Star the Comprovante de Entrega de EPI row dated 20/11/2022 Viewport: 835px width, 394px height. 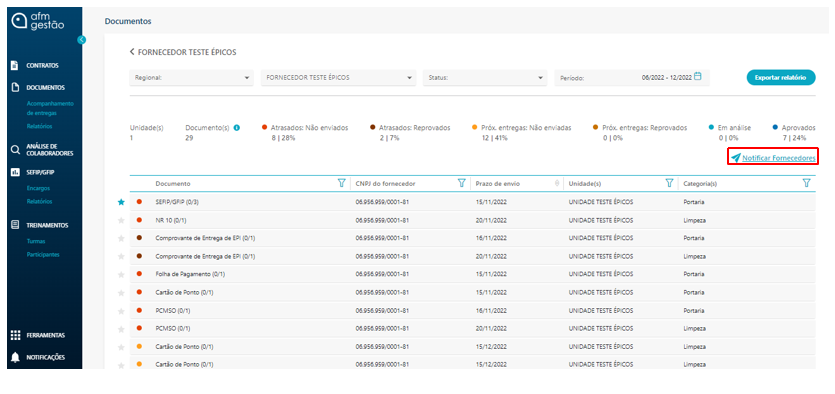pos(121,256)
